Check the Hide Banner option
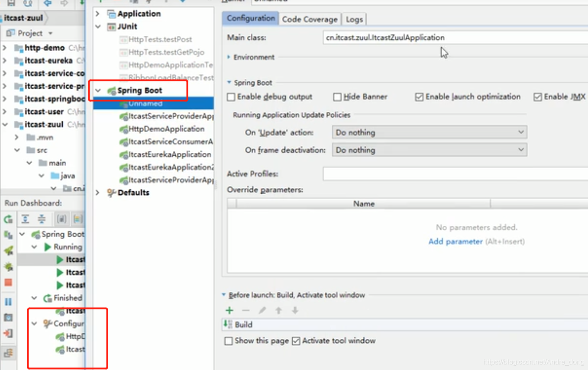The height and width of the screenshot is (370, 588). tap(337, 97)
